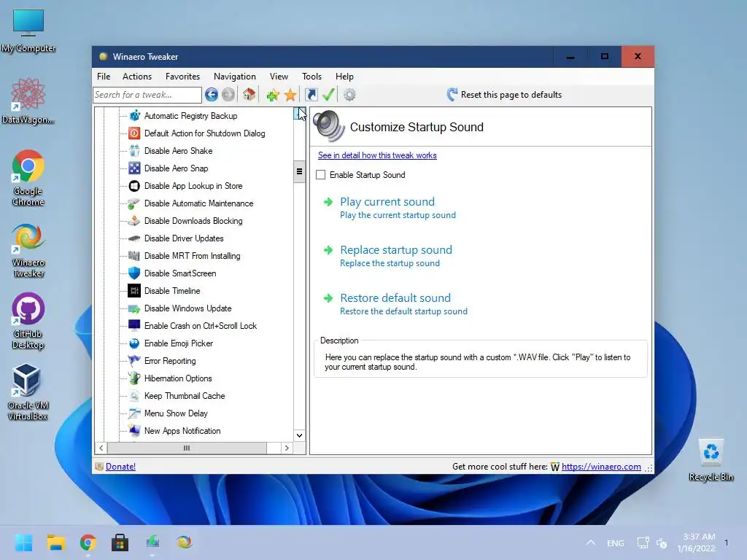
Task: Open Google Chrome from the taskbar
Action: (x=88, y=542)
